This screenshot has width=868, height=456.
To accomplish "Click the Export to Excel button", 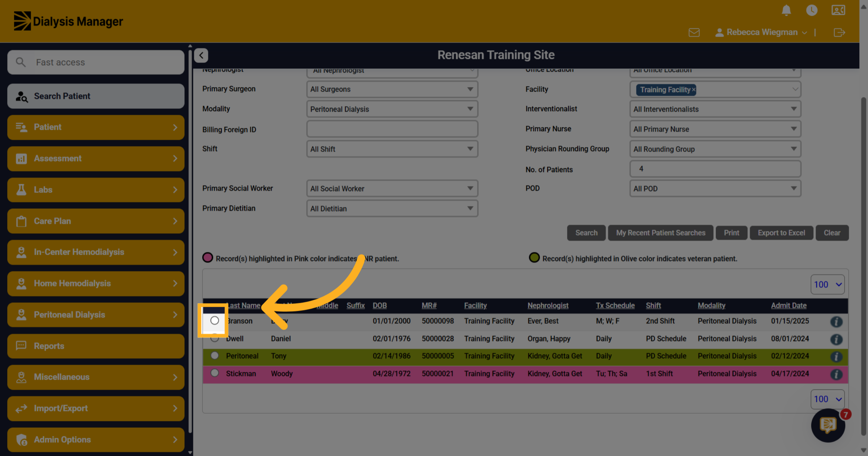I will point(781,233).
